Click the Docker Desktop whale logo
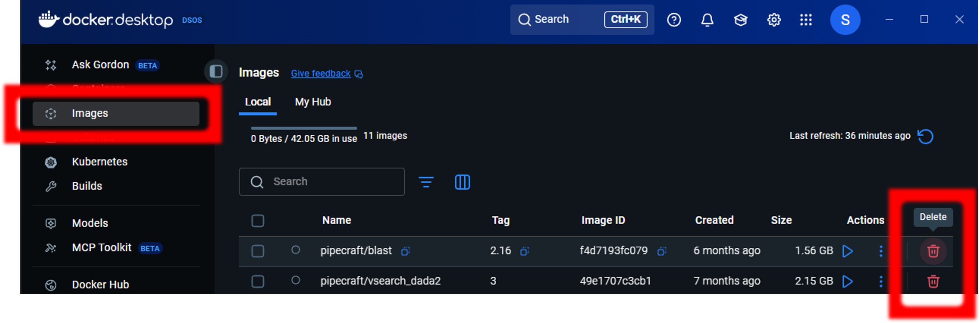 click(49, 19)
